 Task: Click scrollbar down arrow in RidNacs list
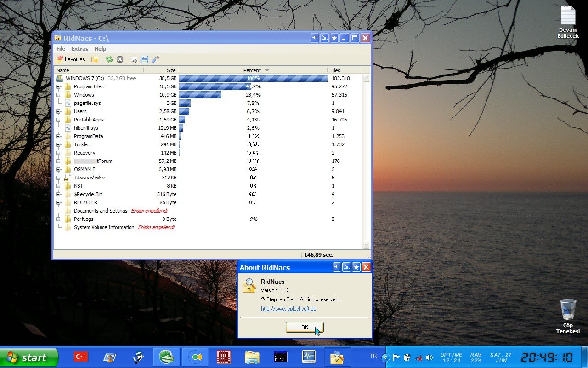coord(367,245)
